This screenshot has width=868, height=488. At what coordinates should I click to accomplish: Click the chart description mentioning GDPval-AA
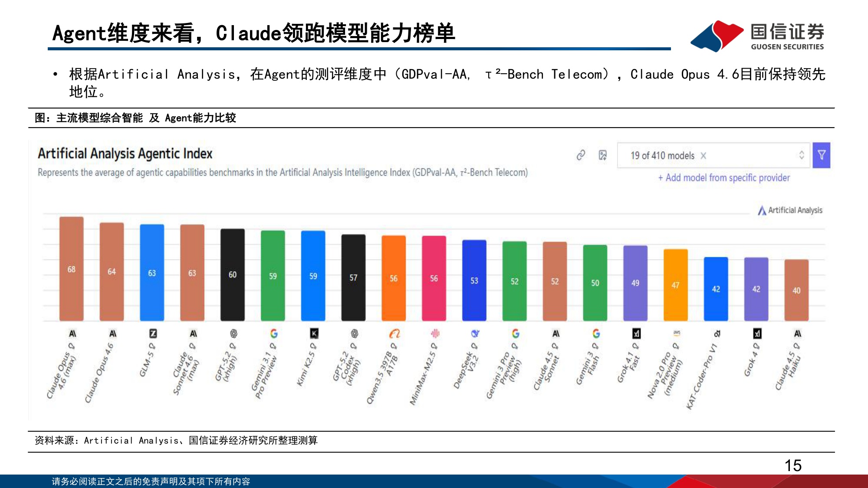coord(283,173)
